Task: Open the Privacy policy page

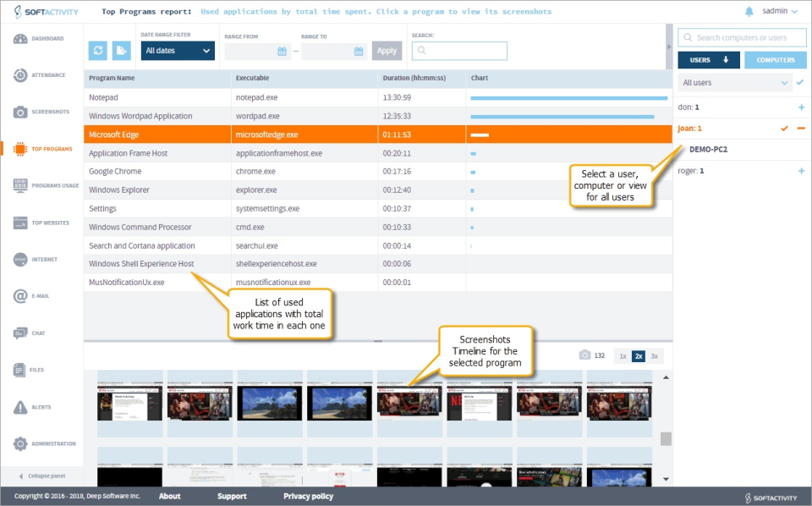Action: pos(307,497)
